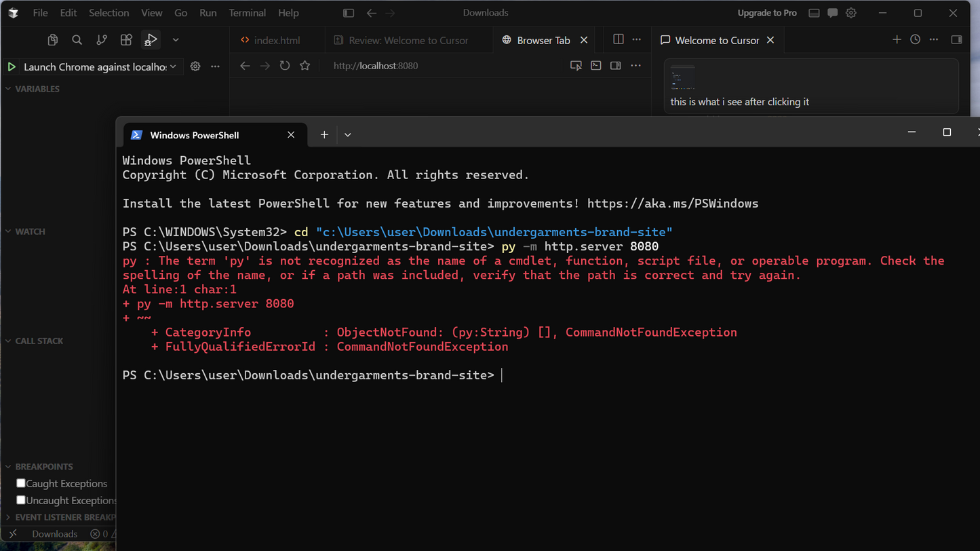The image size is (980, 551).
Task: Select the Welcome to Cursor chat tab
Action: 718,40
